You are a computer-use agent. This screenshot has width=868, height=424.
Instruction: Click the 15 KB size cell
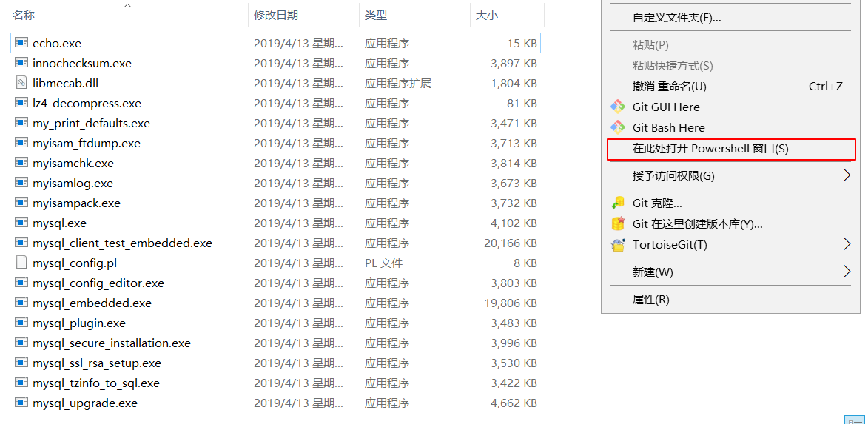click(522, 43)
